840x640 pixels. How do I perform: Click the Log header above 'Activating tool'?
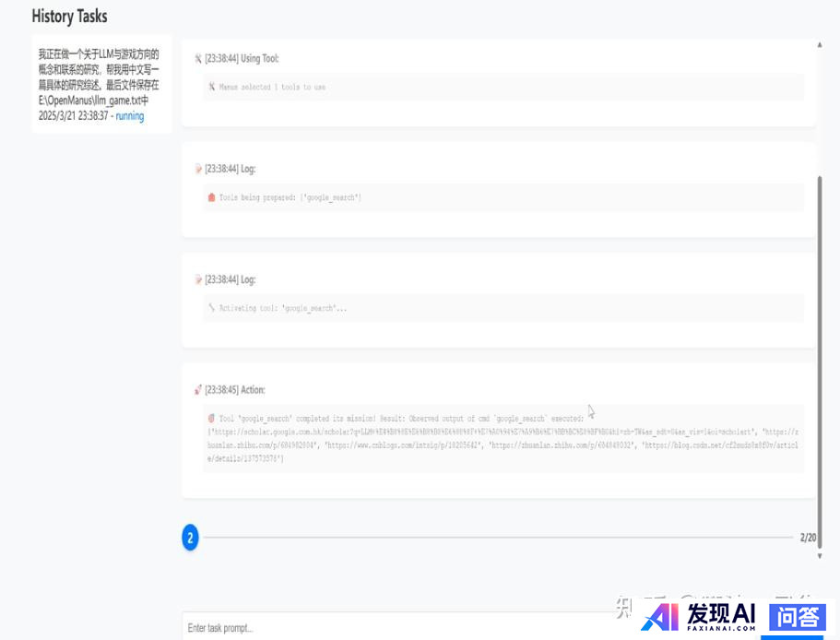click(230, 279)
